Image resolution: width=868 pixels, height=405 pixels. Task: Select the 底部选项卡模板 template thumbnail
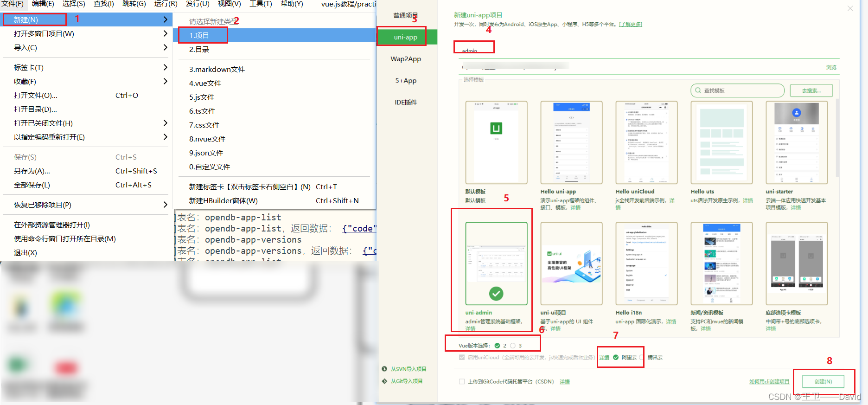797,264
